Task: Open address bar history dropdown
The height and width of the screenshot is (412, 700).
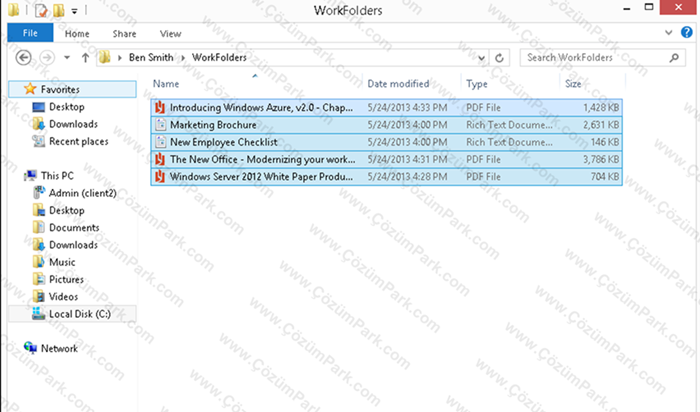Action: point(481,58)
